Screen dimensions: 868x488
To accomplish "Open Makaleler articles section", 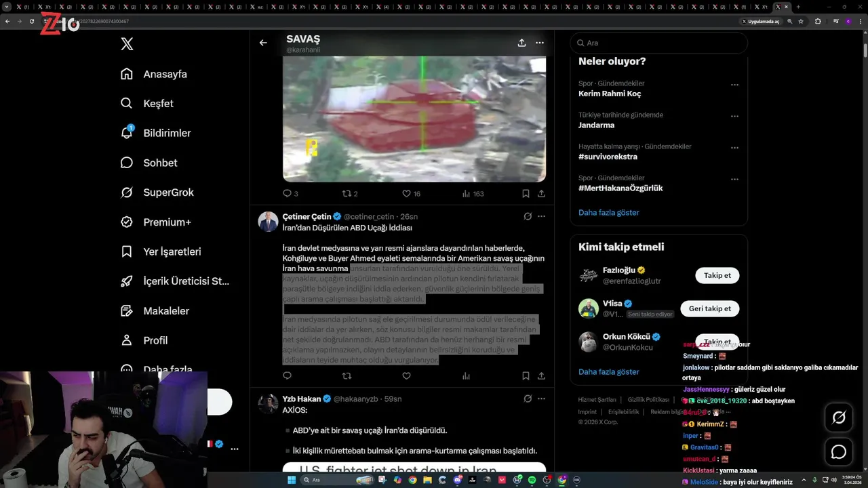I will tap(155, 310).
